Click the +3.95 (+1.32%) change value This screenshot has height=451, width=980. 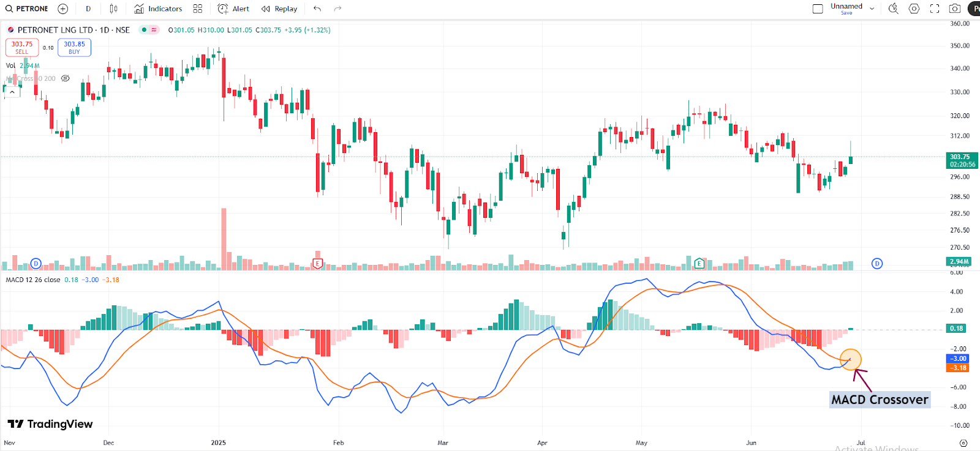307,30
